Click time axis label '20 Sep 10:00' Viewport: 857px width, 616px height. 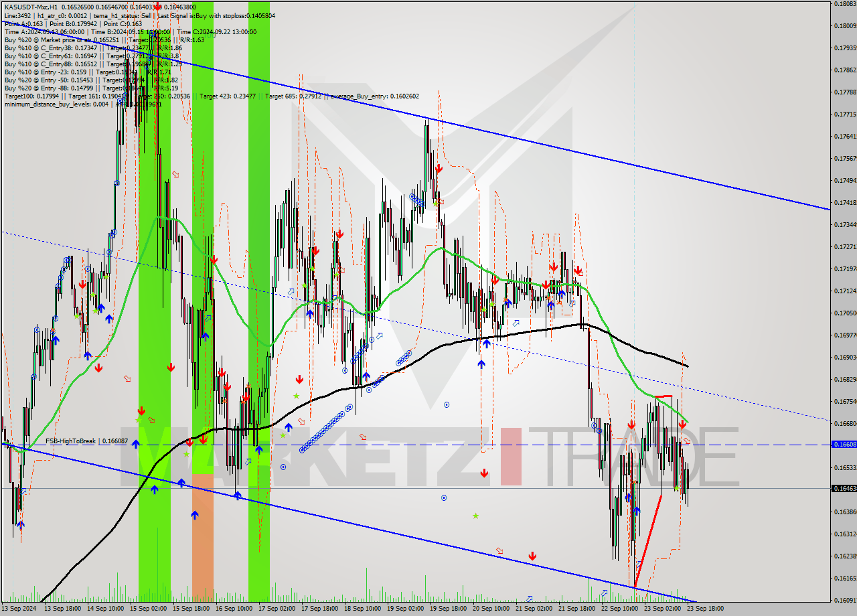(491, 609)
